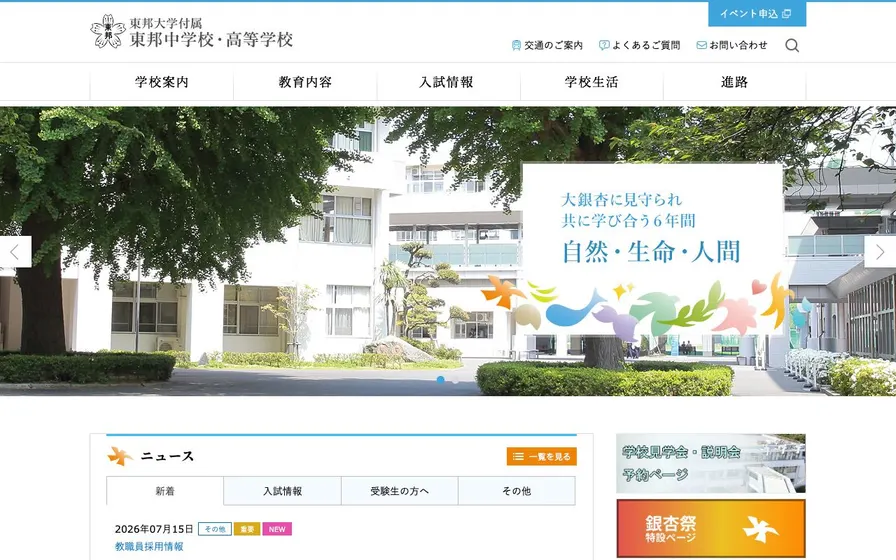This screenshot has width=896, height=560.
Task: Click the question bubble icon beside よくあるご質問
Action: (604, 45)
